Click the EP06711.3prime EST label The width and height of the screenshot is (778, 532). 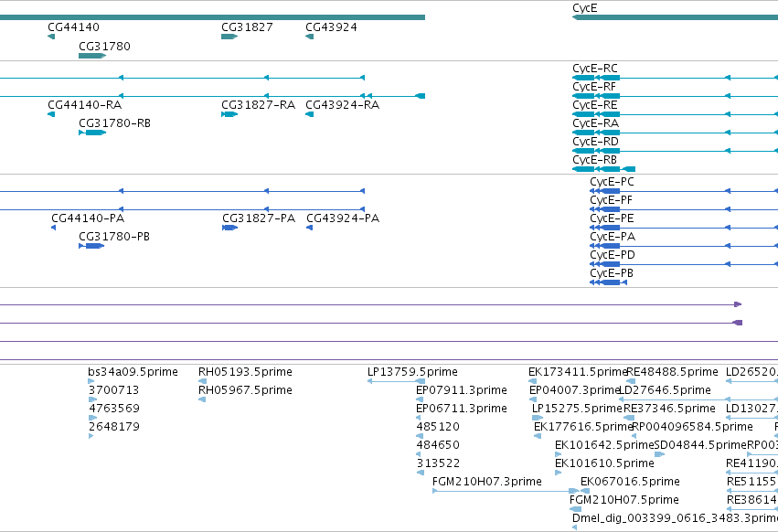pos(462,409)
